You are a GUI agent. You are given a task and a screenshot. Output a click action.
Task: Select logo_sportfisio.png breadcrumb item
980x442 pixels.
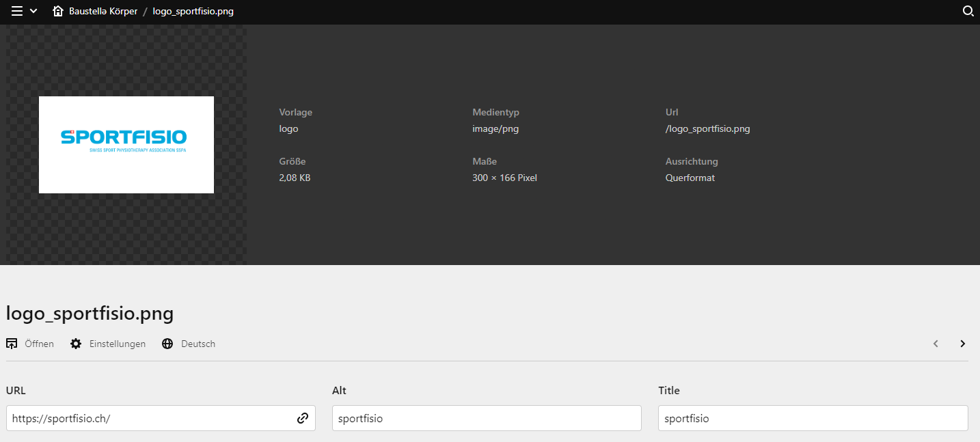tap(193, 12)
